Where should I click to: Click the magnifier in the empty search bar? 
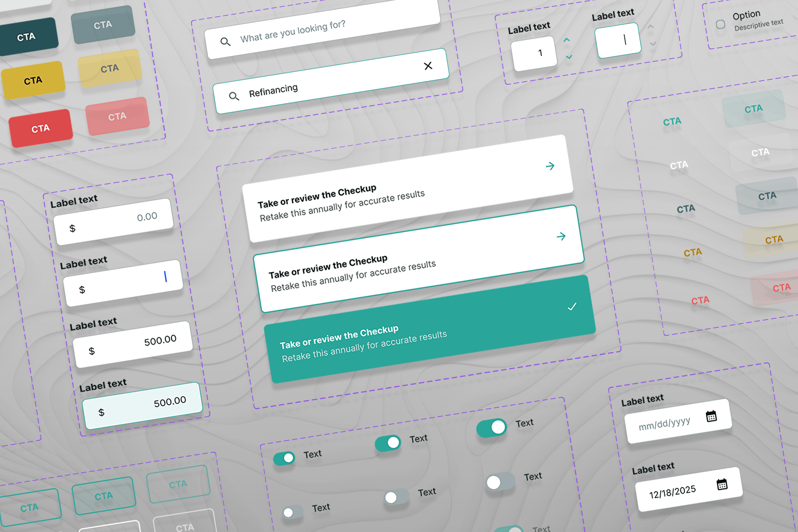pyautogui.click(x=225, y=42)
